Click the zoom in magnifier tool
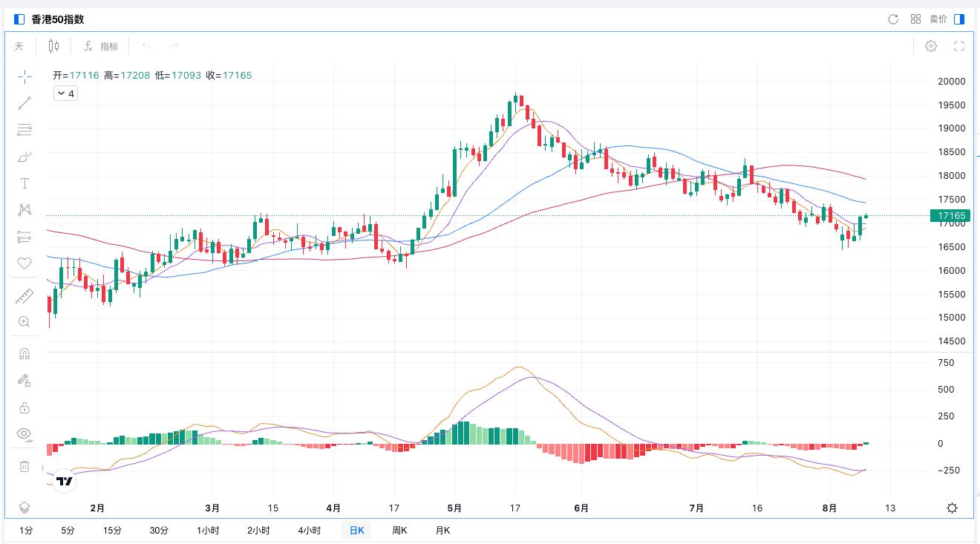 coord(24,322)
